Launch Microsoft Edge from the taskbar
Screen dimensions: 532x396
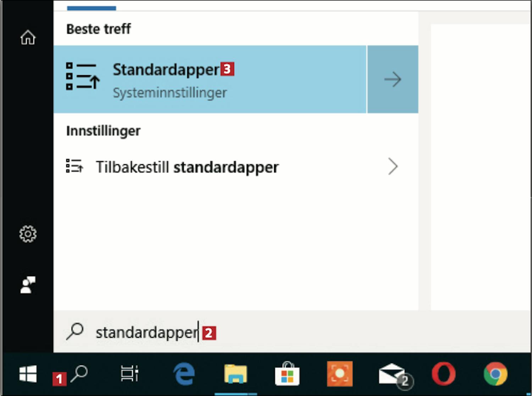[184, 374]
